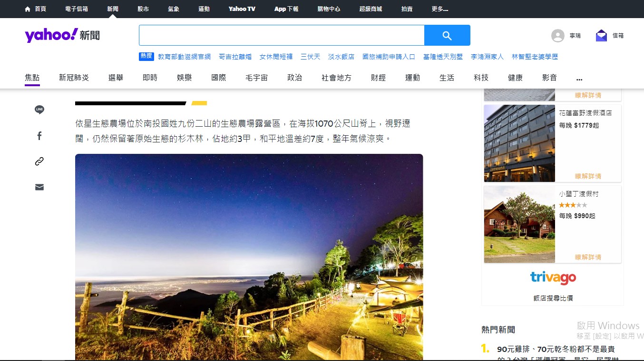Screen dimensions: 644x361
Task: Open the mailbox envelope icon
Action: [601, 36]
